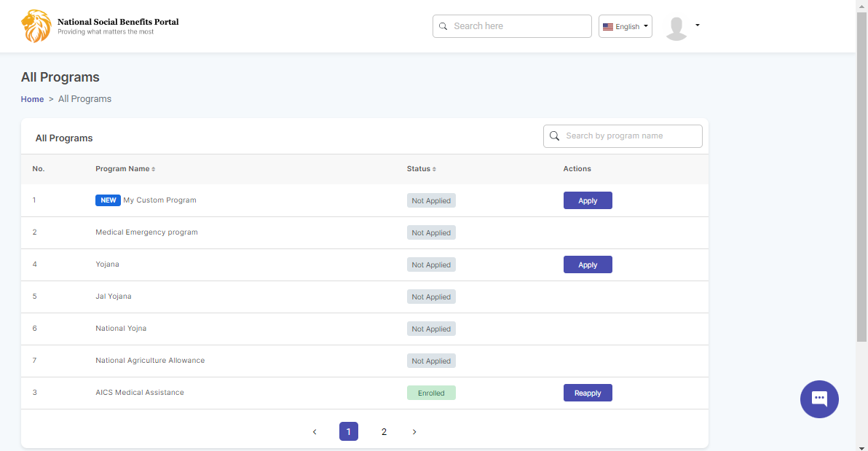The width and height of the screenshot is (868, 451).
Task: Expand the user profile menu arrow
Action: pyautogui.click(x=698, y=25)
